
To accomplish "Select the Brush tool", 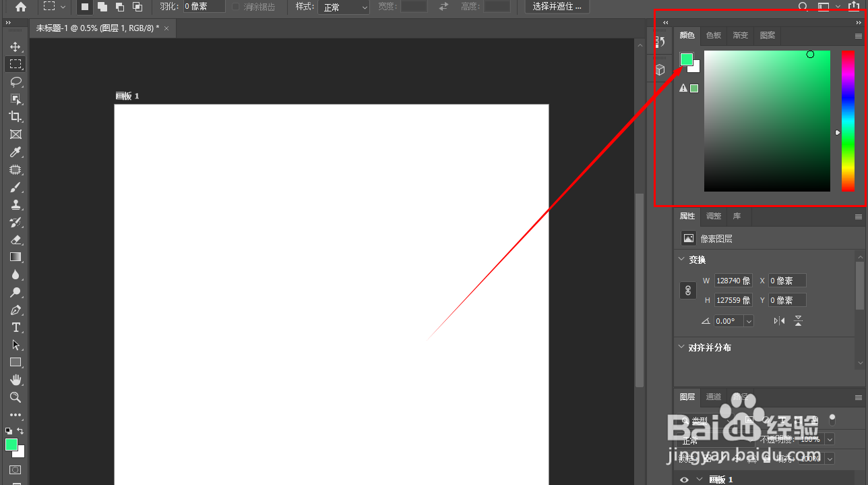I will (15, 187).
